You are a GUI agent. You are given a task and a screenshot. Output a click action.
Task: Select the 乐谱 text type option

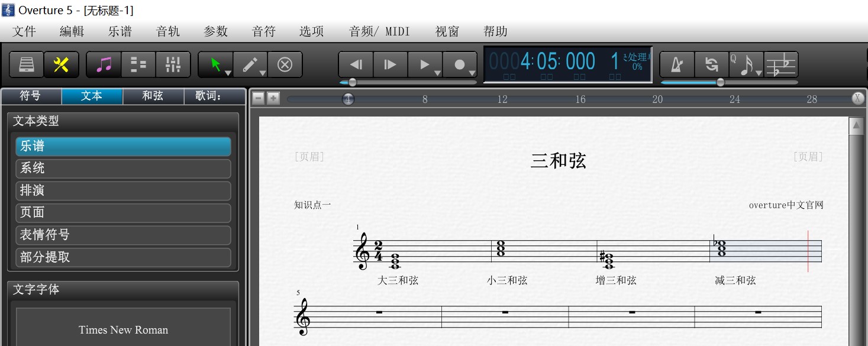[x=122, y=145]
